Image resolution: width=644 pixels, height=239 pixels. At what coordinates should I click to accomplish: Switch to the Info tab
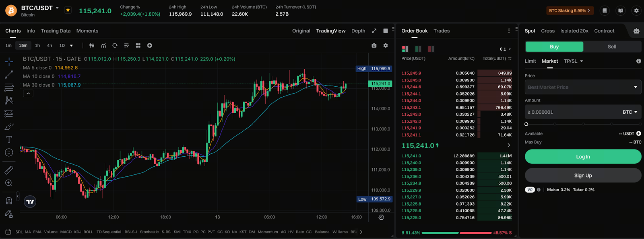pyautogui.click(x=31, y=31)
